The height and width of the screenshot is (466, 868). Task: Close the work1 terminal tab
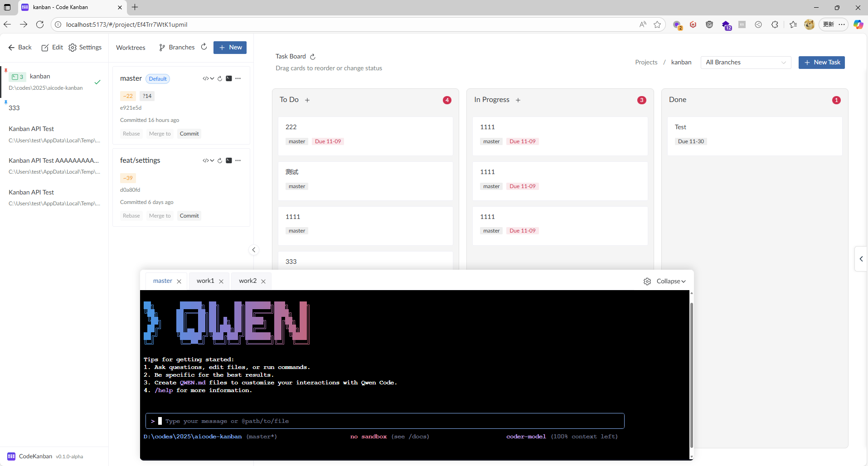(221, 282)
